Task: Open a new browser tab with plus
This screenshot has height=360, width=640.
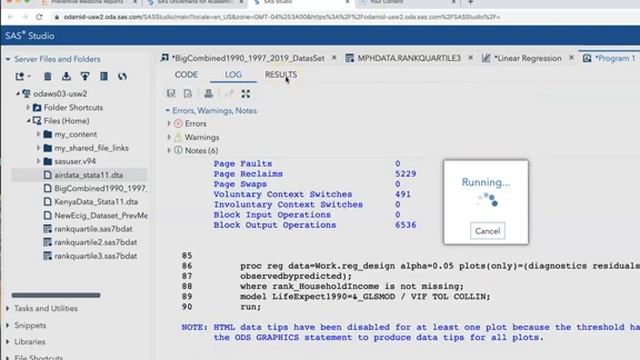Action: tap(471, 2)
